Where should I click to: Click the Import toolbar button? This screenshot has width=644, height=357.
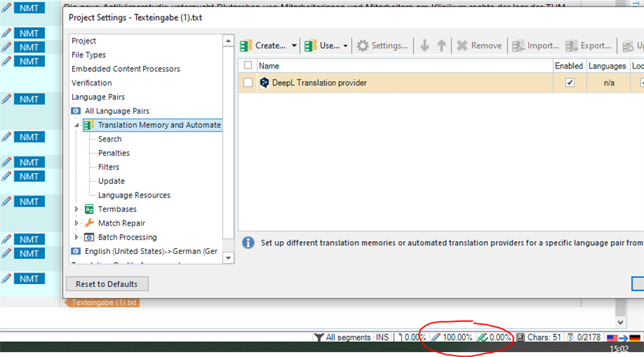tap(535, 46)
